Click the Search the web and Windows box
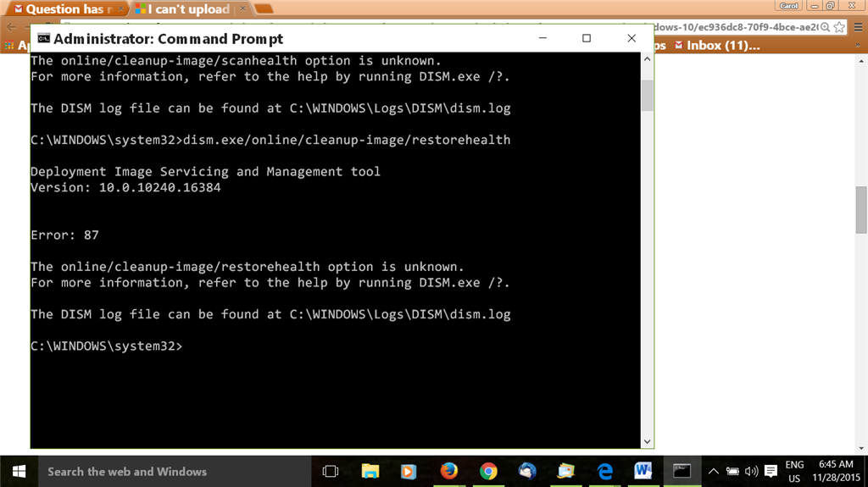 175,472
